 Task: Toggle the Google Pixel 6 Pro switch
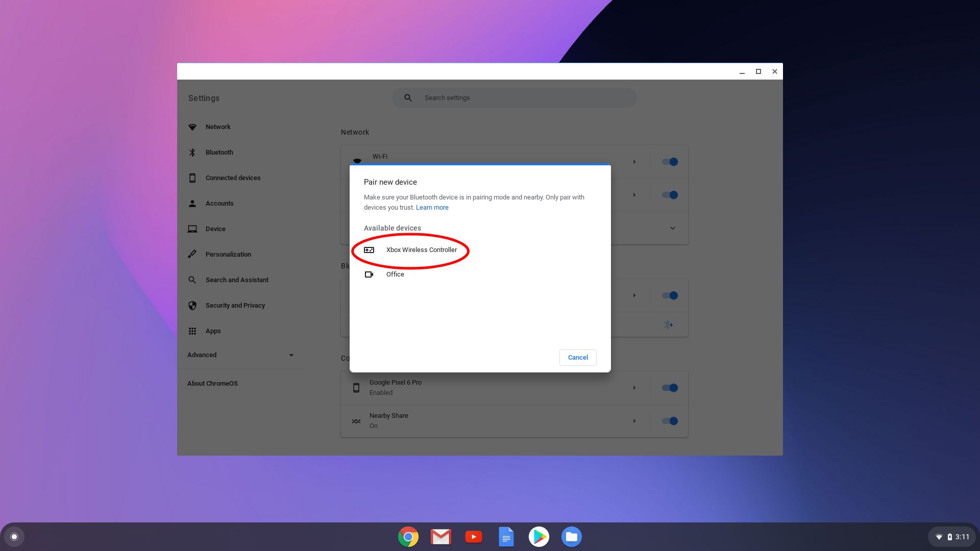670,388
